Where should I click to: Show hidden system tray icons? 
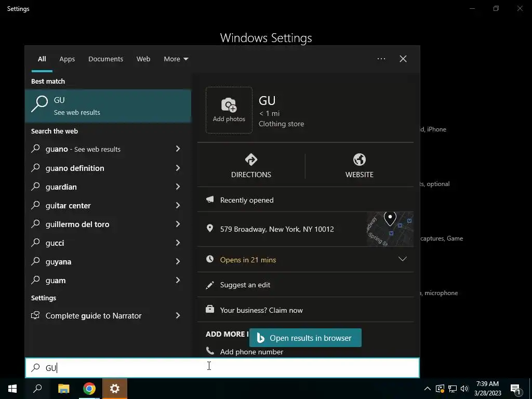pos(428,389)
